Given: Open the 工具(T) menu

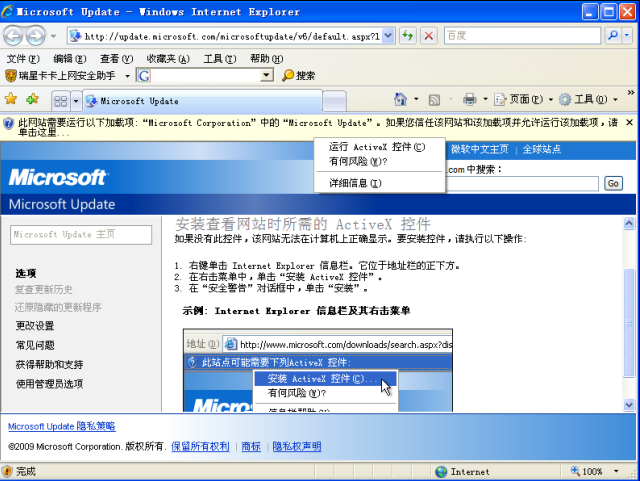Looking at the screenshot, I should click(220, 59).
